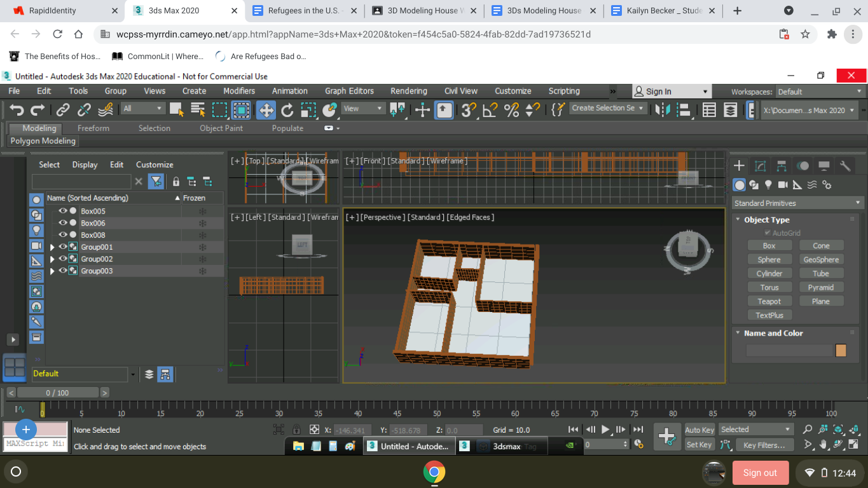This screenshot has width=868, height=488.
Task: Select the Pan View hand icon
Action: coord(823,444)
